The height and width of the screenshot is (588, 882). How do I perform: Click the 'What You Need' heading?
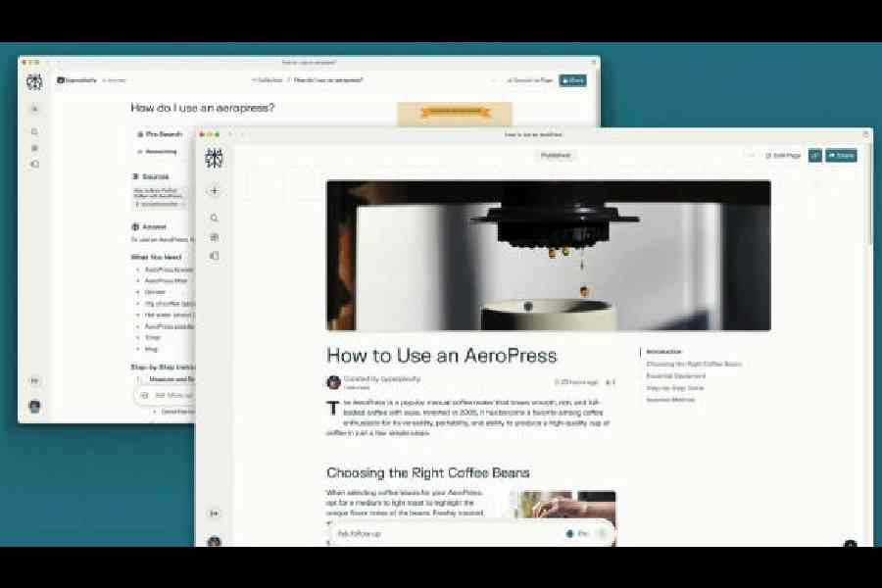point(157,257)
